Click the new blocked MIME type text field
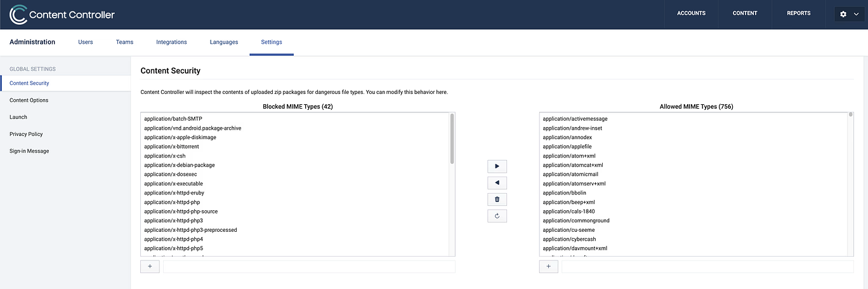The image size is (868, 289). point(309,267)
